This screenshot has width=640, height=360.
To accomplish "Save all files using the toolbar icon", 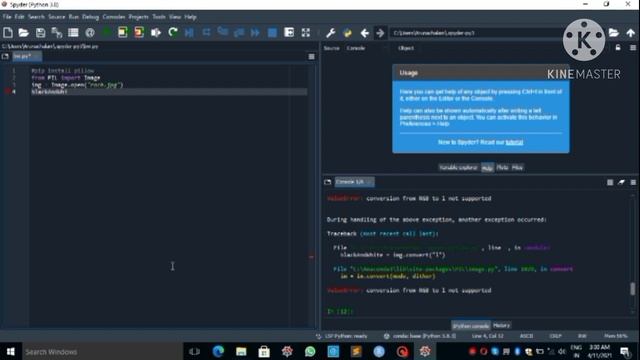I will tap(57, 33).
